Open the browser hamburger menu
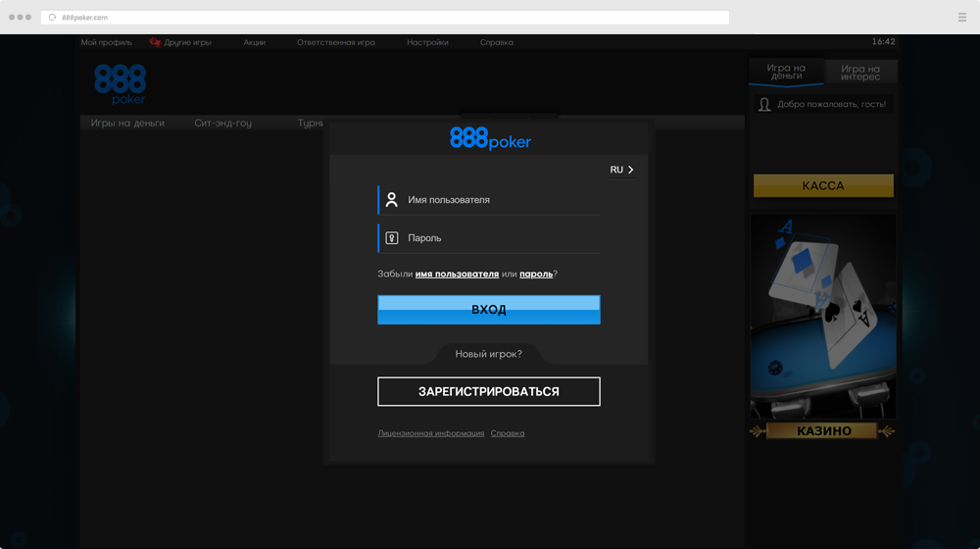The height and width of the screenshot is (549, 980). (962, 18)
